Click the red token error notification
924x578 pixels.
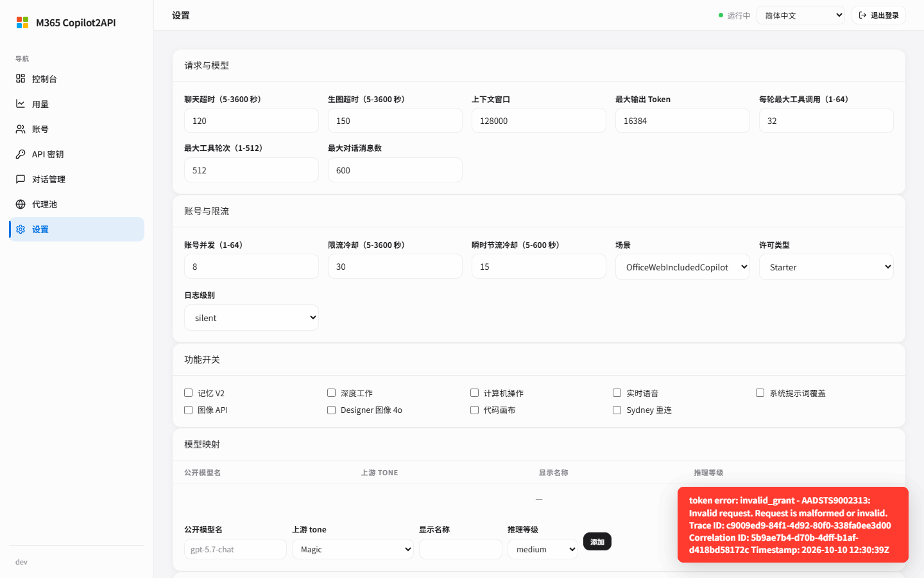pos(793,525)
